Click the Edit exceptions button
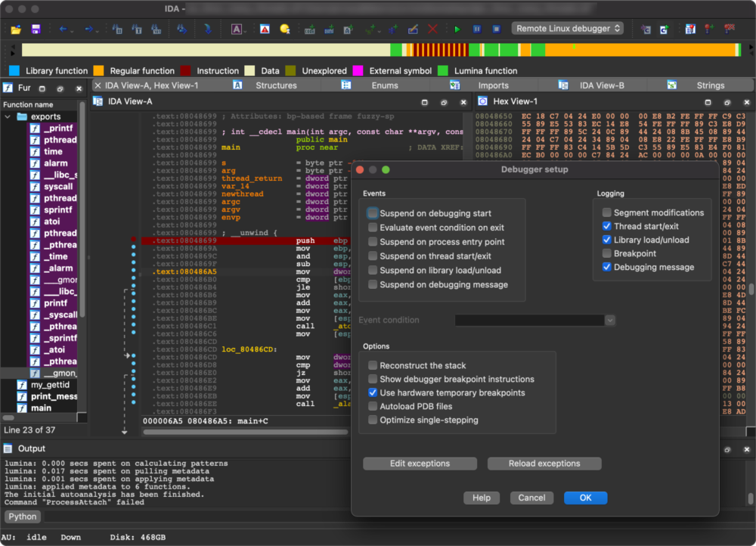 tap(420, 464)
